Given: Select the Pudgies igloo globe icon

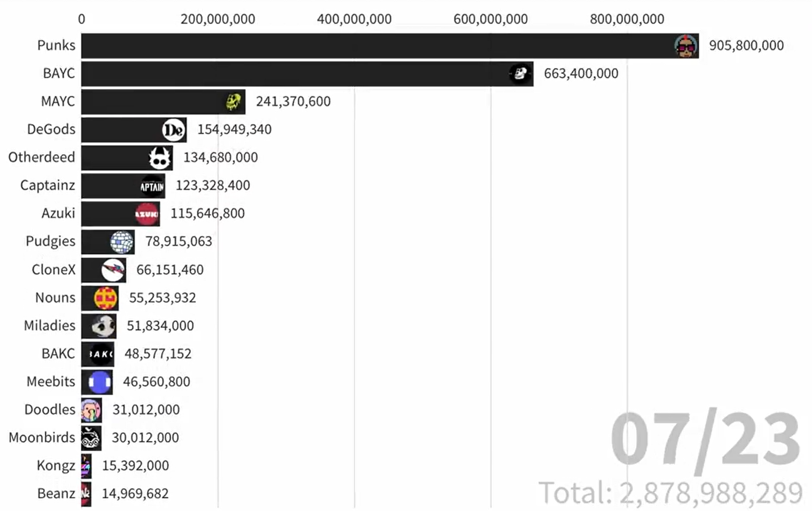Looking at the screenshot, I should pos(122,242).
